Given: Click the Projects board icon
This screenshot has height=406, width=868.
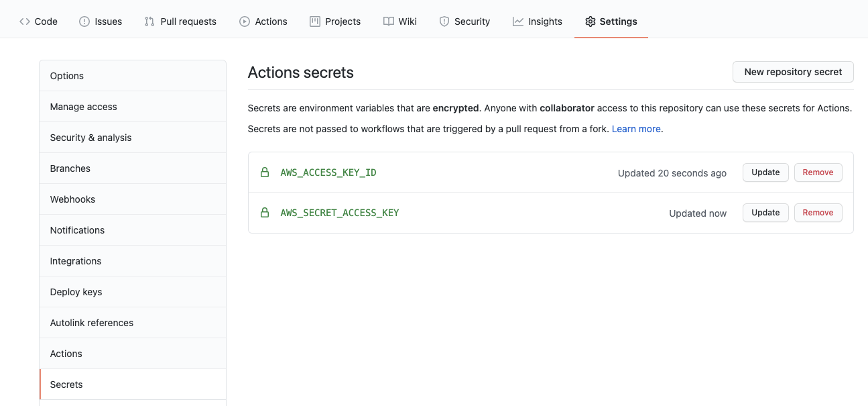Looking at the screenshot, I should point(313,21).
